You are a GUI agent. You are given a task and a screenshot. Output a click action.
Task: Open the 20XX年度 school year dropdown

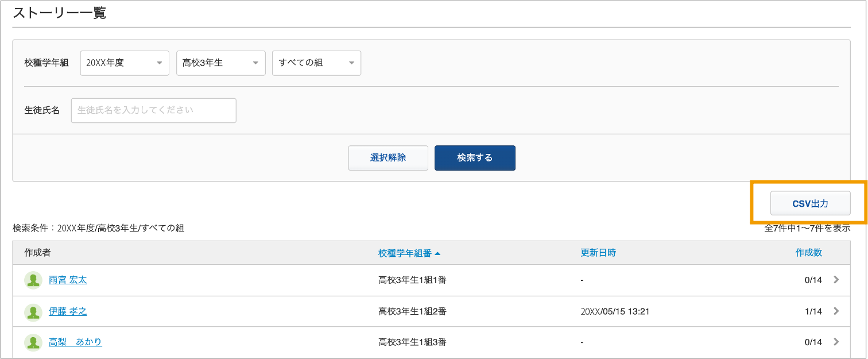point(125,63)
